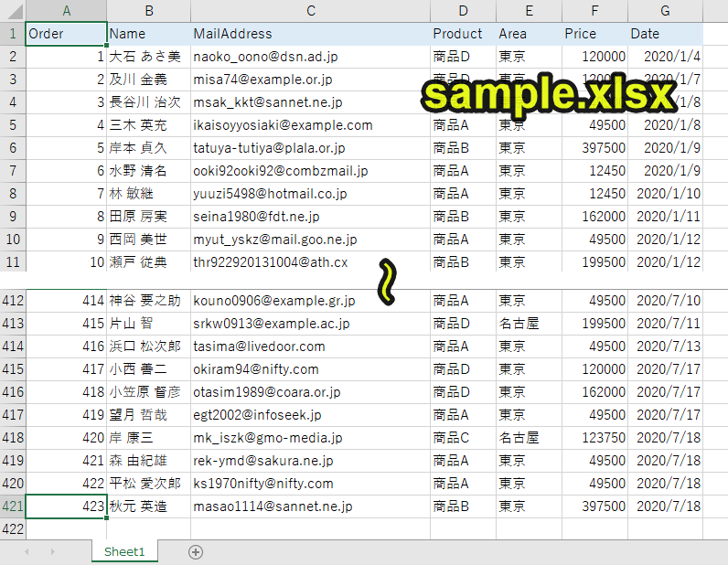Select column F header
Viewport: 728px width, 565px height.
pyautogui.click(x=594, y=11)
